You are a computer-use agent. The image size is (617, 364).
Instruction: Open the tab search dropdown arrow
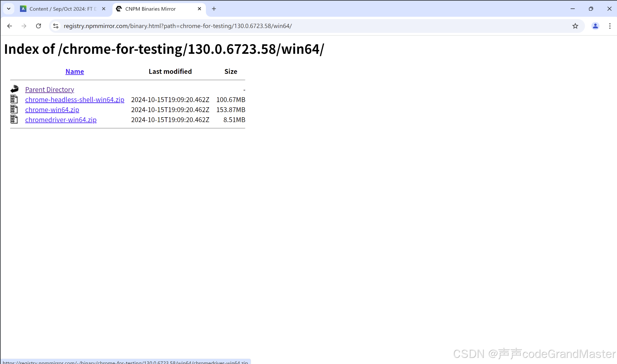tap(9, 9)
